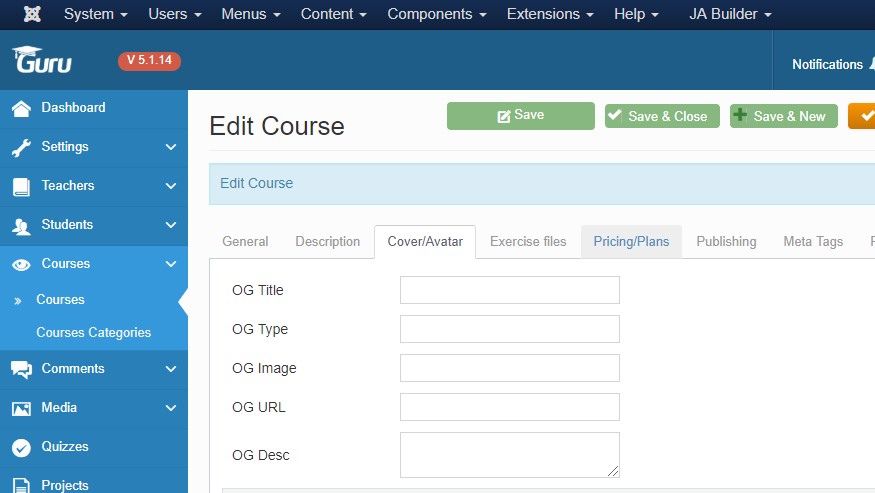
Task: Open Courses Categories sidebar link
Action: (93, 332)
